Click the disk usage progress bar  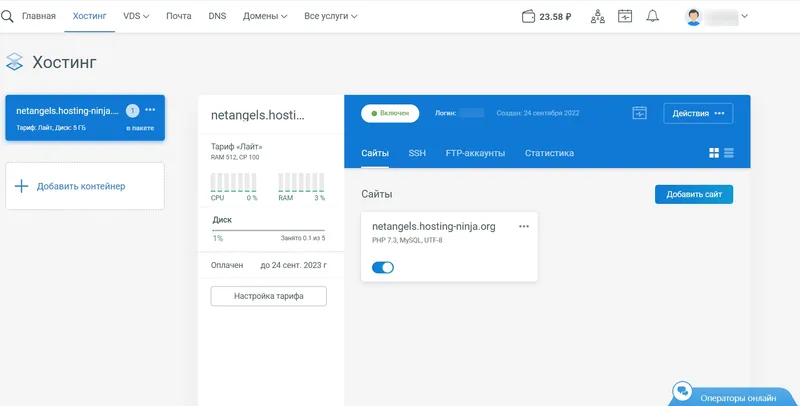point(268,230)
